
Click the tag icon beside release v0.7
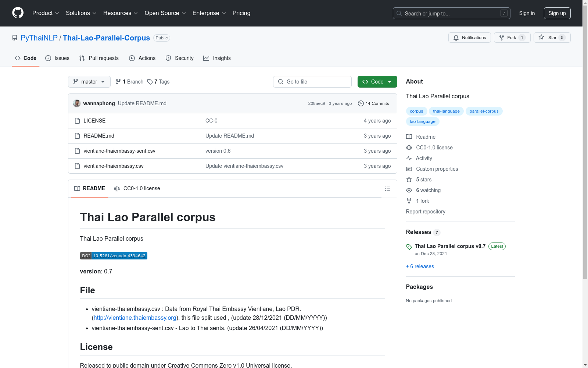point(409,247)
